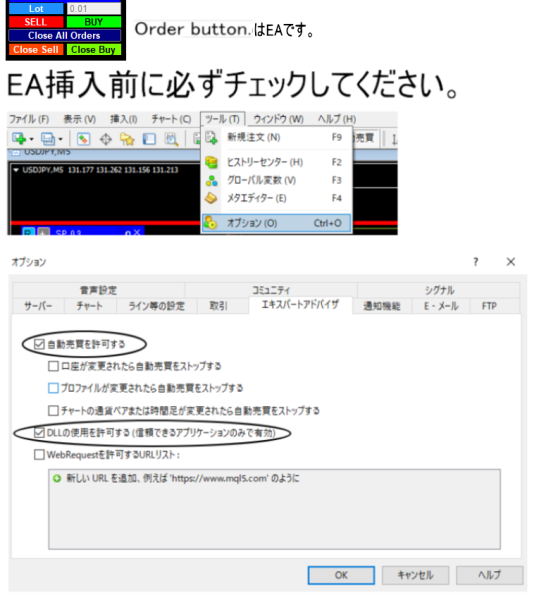Click OK in the options dialog

tap(341, 575)
